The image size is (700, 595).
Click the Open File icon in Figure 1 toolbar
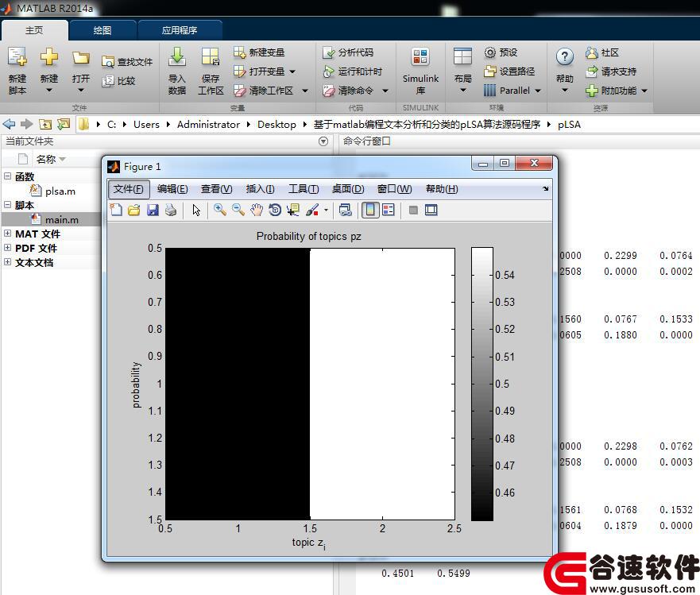tap(134, 210)
